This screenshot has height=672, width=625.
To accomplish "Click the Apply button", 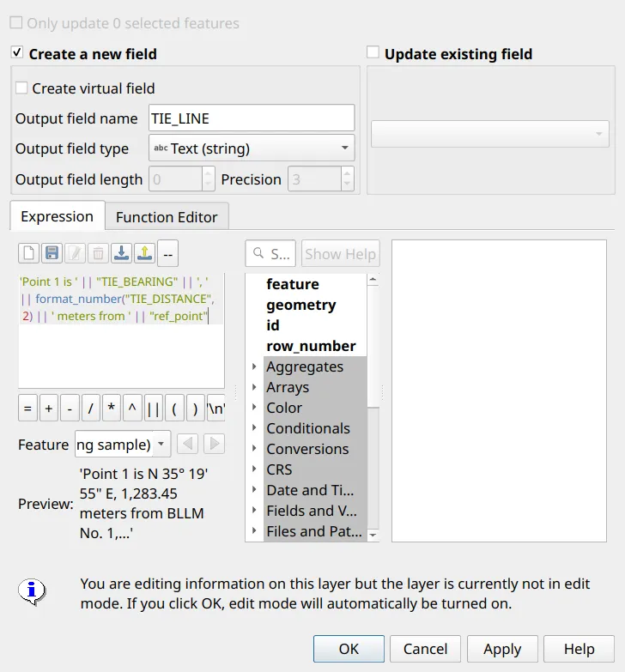I will tap(502, 649).
